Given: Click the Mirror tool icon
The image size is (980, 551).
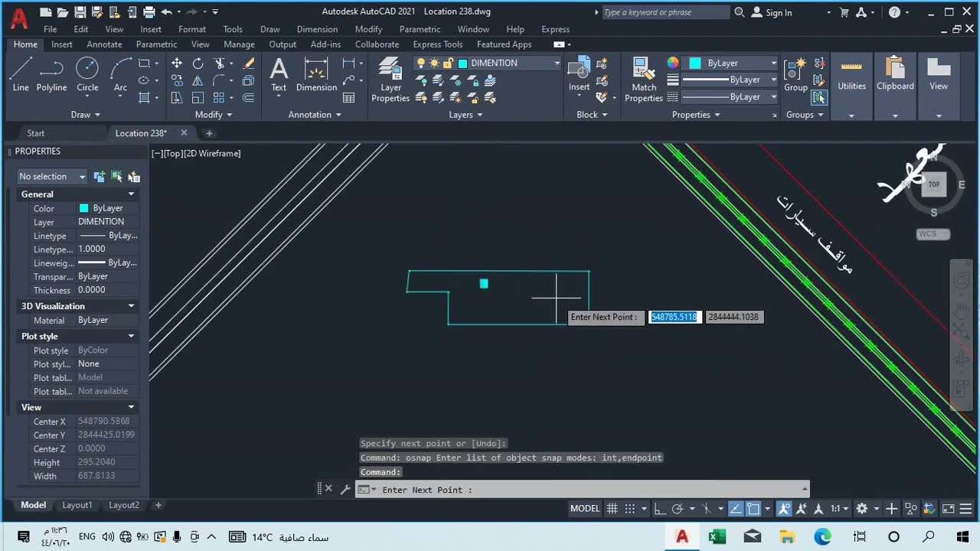Looking at the screenshot, I should coord(198,80).
